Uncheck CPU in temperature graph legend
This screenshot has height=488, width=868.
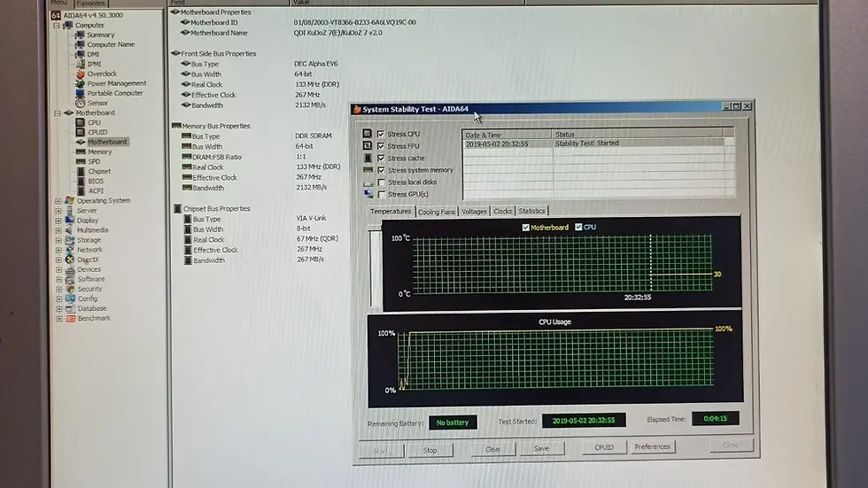tap(578, 227)
